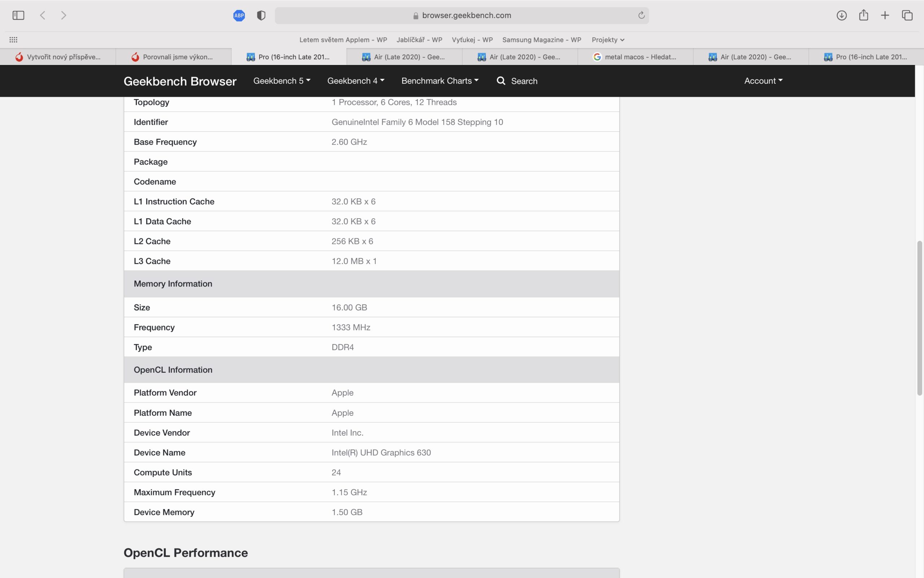
Task: Select the L2 Cache 256 KB x 6 value
Action: pyautogui.click(x=352, y=241)
